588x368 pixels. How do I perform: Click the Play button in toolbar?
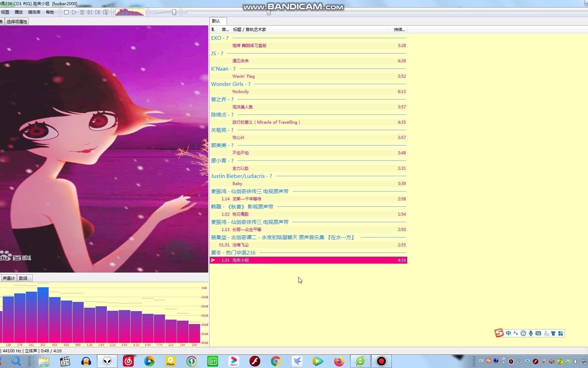tap(74, 12)
